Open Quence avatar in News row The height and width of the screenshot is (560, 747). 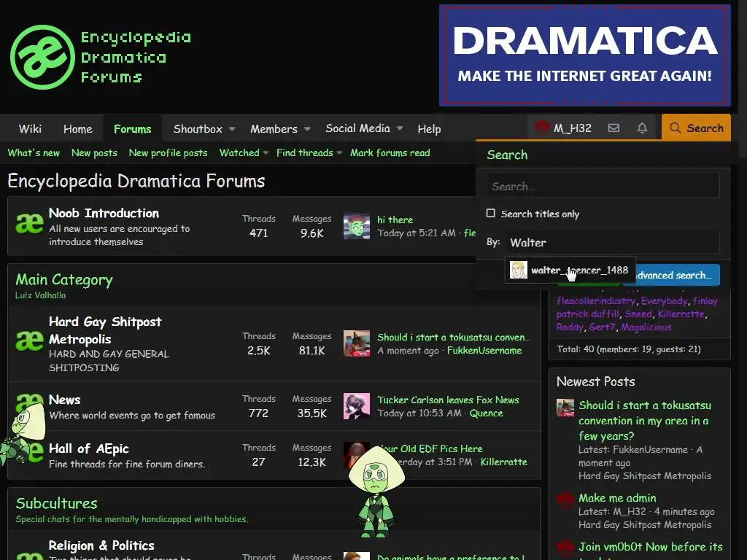pos(356,406)
